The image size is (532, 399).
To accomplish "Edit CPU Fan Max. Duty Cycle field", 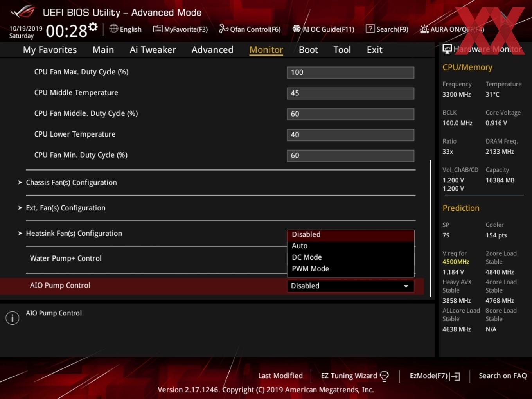I will pyautogui.click(x=350, y=72).
